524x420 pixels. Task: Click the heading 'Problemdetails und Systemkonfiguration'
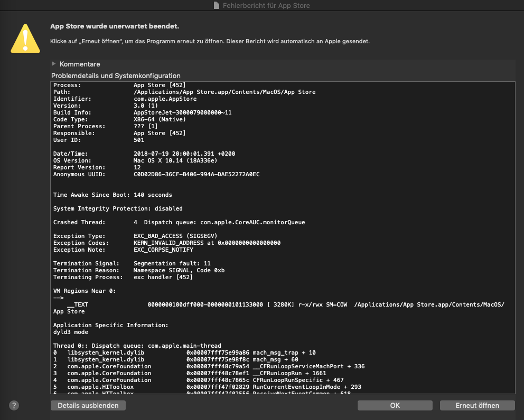click(x=116, y=76)
